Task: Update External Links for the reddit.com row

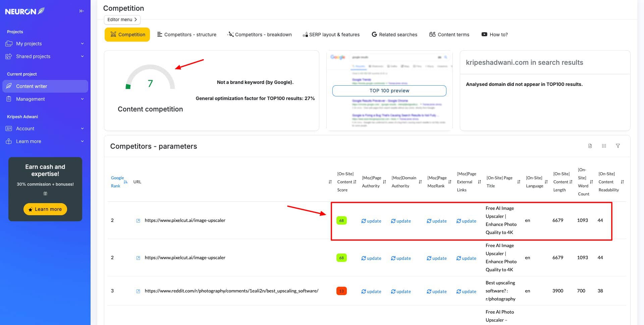Action: (466, 291)
